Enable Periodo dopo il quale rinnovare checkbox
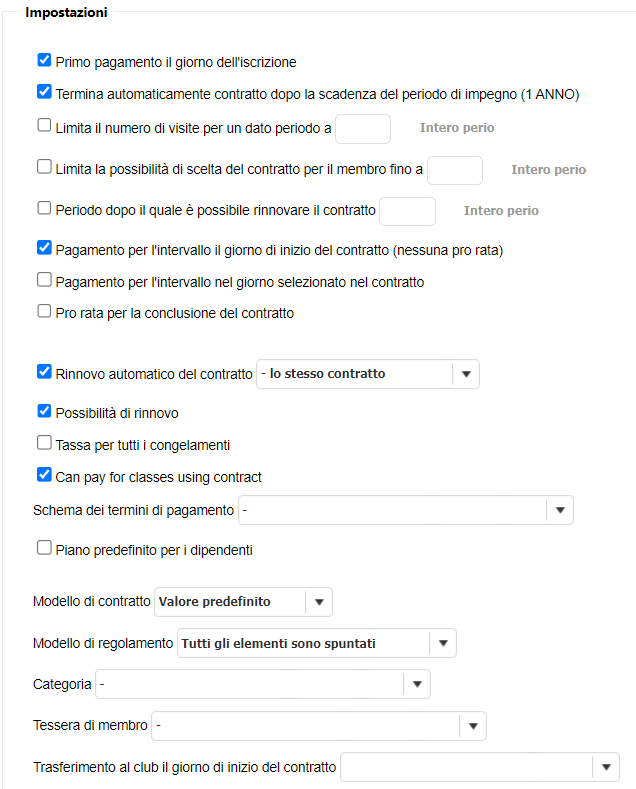The height and width of the screenshot is (789, 636). coord(44,209)
